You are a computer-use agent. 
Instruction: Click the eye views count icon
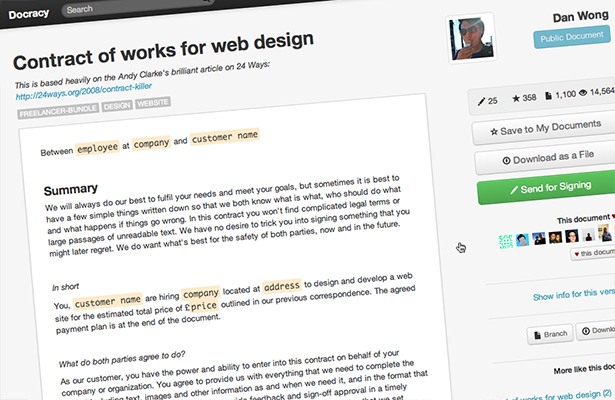pos(583,93)
